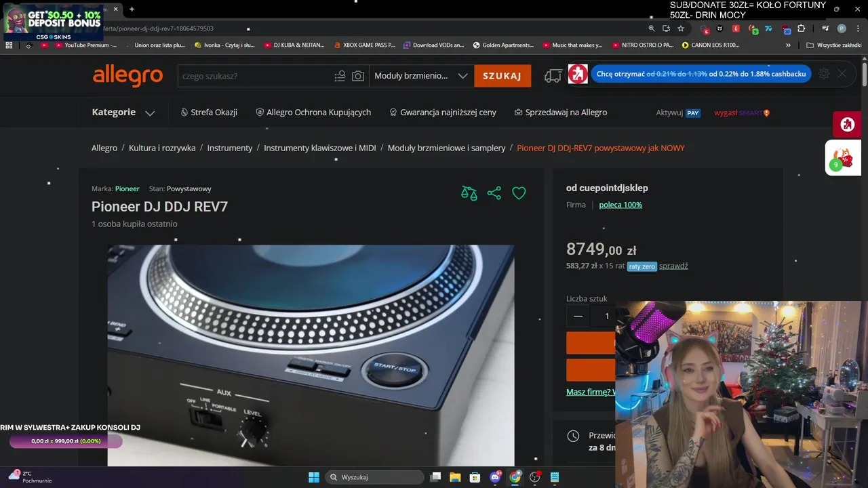Click the Pioneer DJ controller product image
This screenshot has width=868, height=488.
pyautogui.click(x=311, y=355)
